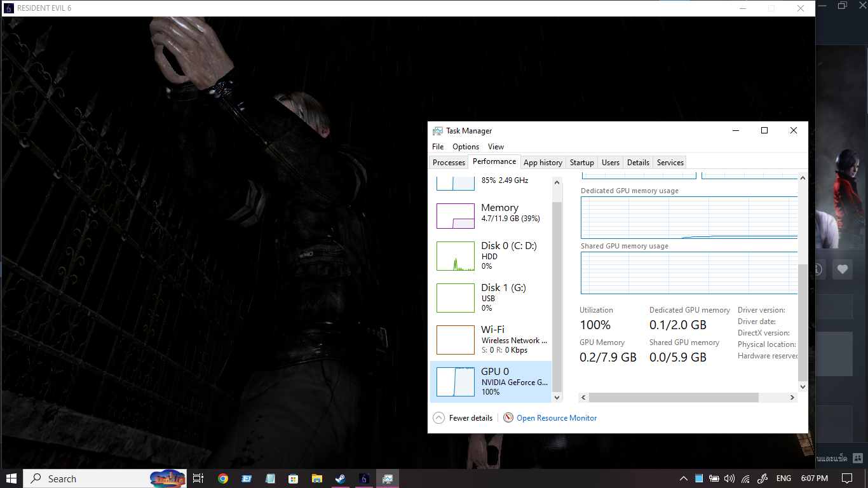Open the View menu in Task Manager
Image resolution: width=868 pixels, height=488 pixels.
click(496, 147)
